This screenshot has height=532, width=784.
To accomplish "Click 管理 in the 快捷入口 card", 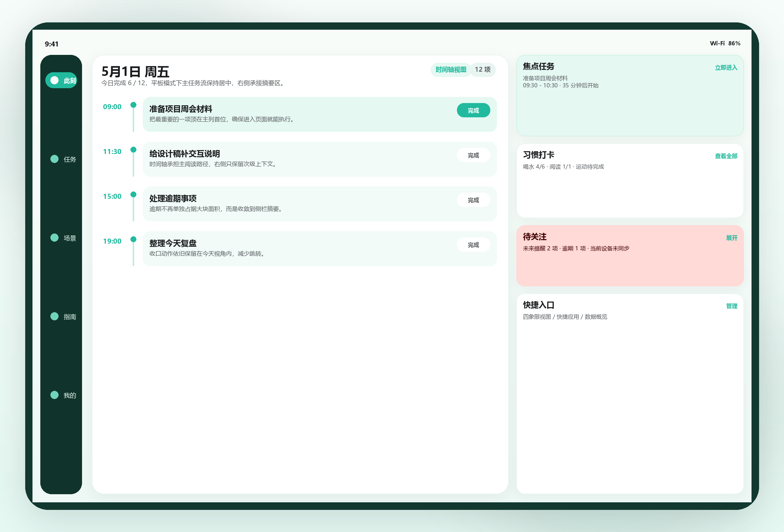I will coord(732,306).
